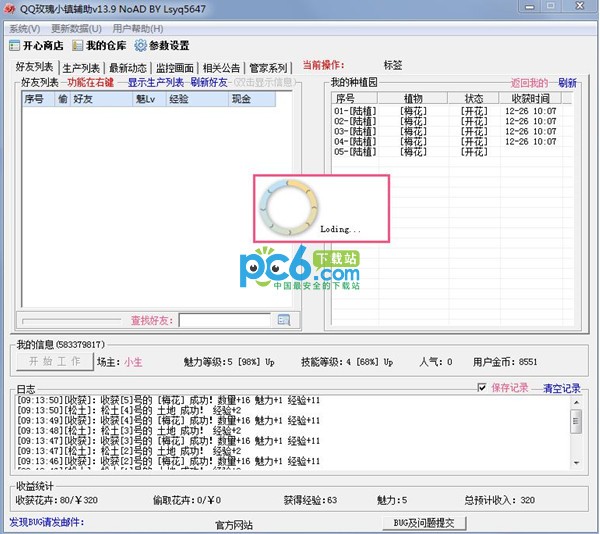Image resolution: width=600 pixels, height=534 pixels.
Task: Click the 刷新好友 link
Action: tap(209, 82)
